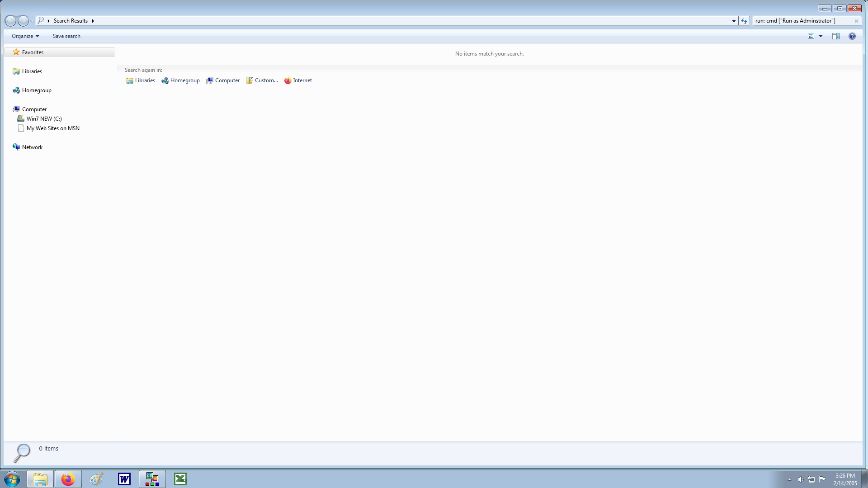Open Microsoft Excel from taskbar
Viewport: 868px width, 488px height.
[180, 479]
